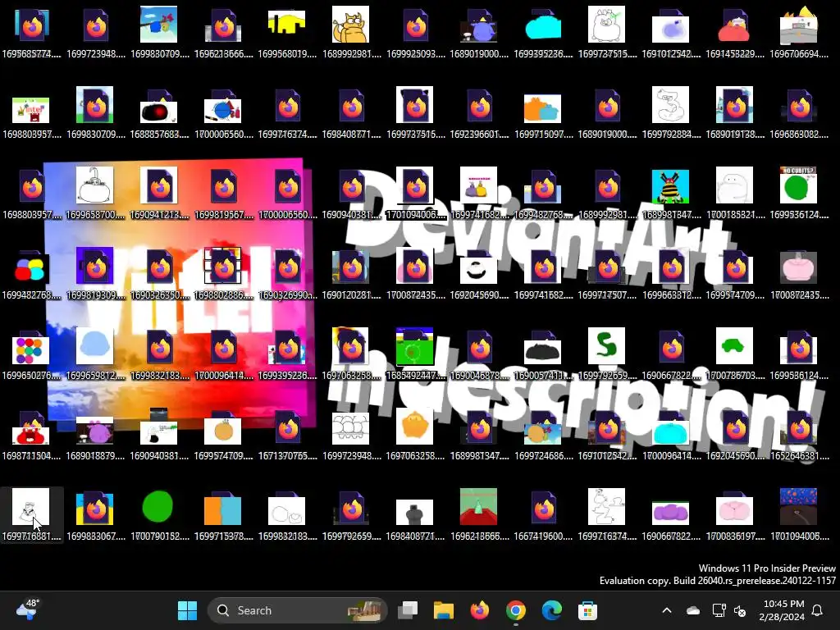Select the Firefox file 1692396601

pos(479,112)
